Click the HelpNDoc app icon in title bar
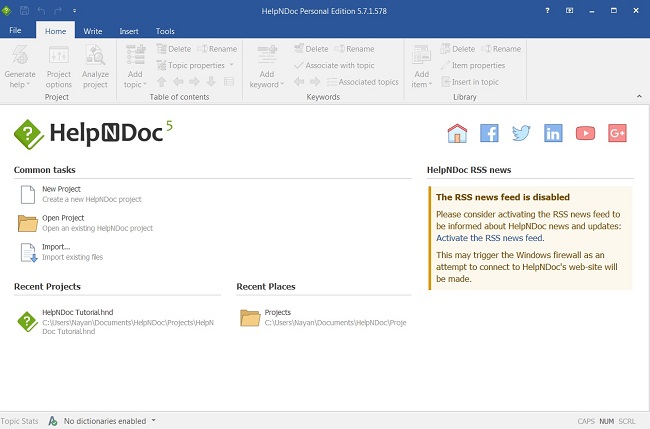Viewport: 650px width, 429px height. (7, 11)
